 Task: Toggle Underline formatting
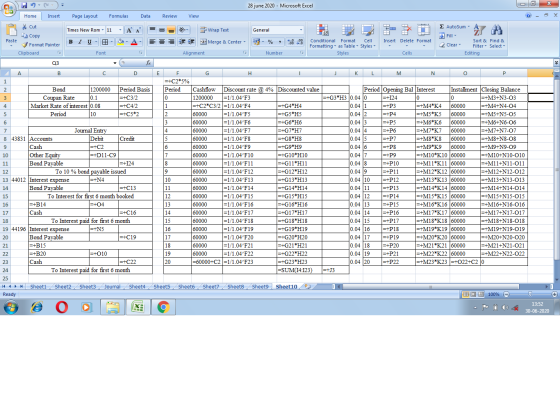point(89,42)
